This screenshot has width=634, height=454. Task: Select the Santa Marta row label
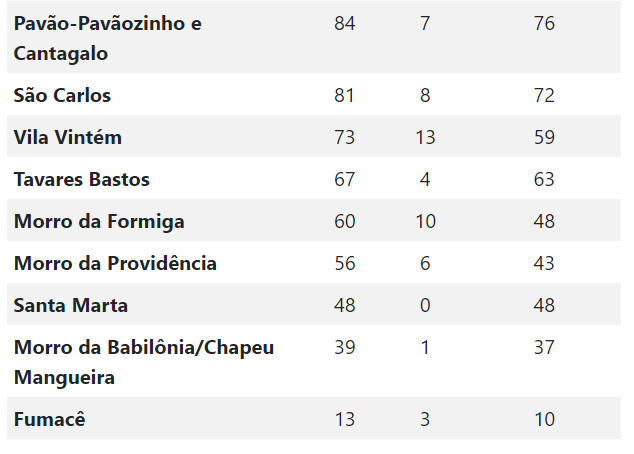[71, 305]
